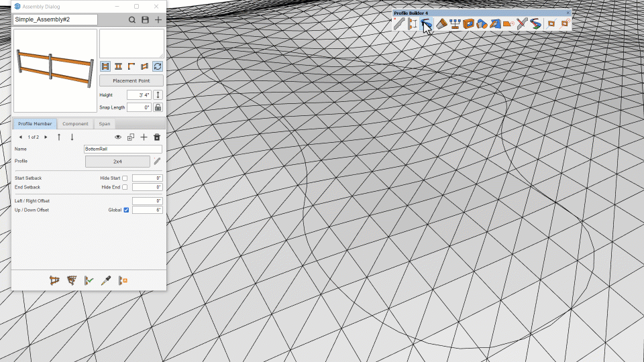Screen dimensions: 644x362
Task: Toggle the Snap Length lock icon
Action: (x=158, y=107)
